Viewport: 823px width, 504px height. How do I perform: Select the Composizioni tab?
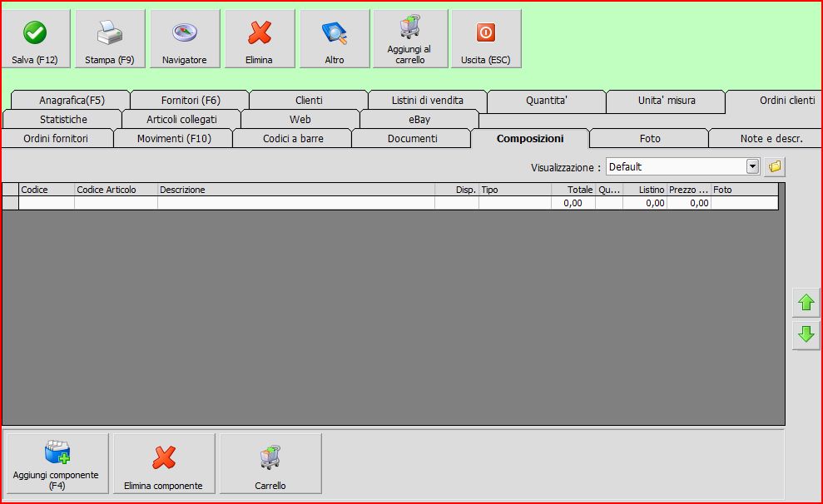530,138
